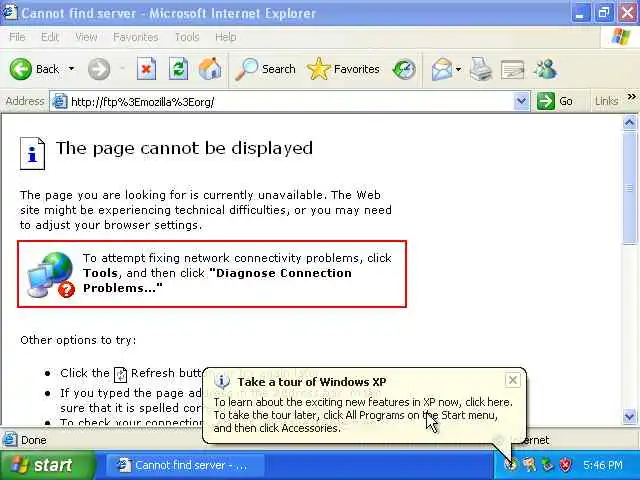Open the Start menu

[x=47, y=465]
